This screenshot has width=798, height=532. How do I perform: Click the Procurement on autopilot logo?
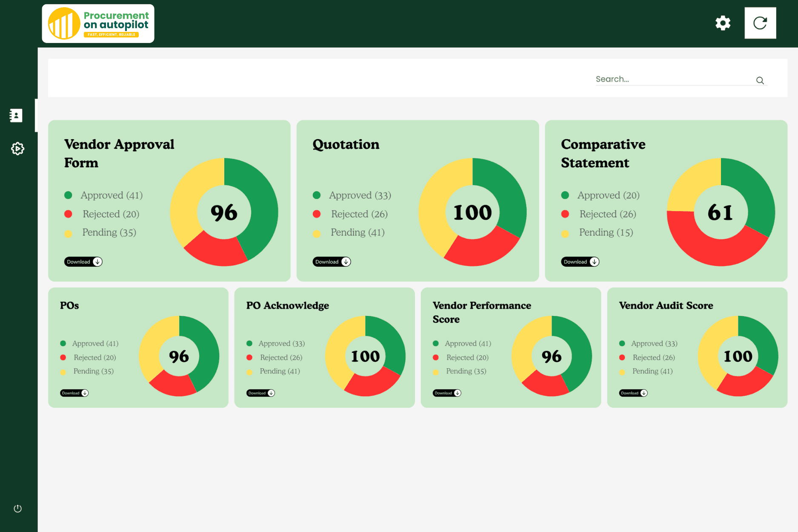coord(97,23)
